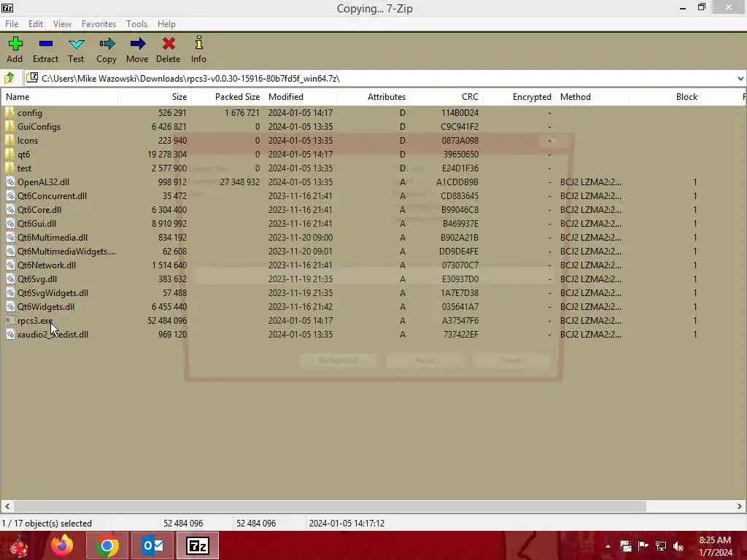Select the GuiConfigs folder icon
The height and width of the screenshot is (560, 747).
[10, 127]
